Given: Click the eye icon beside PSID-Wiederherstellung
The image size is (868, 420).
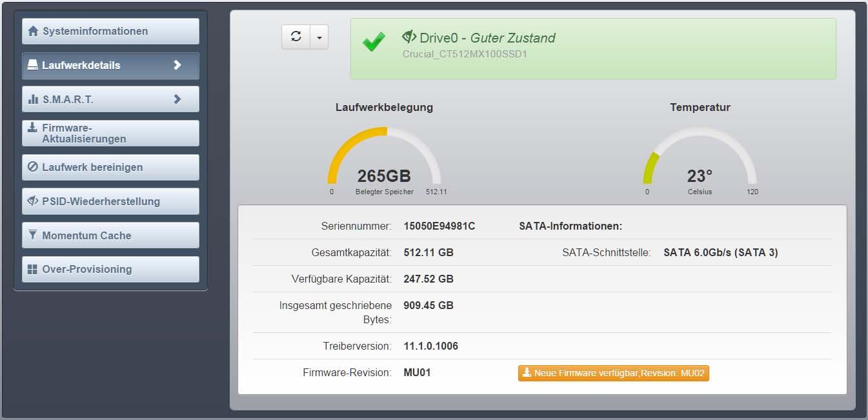Looking at the screenshot, I should tap(33, 201).
